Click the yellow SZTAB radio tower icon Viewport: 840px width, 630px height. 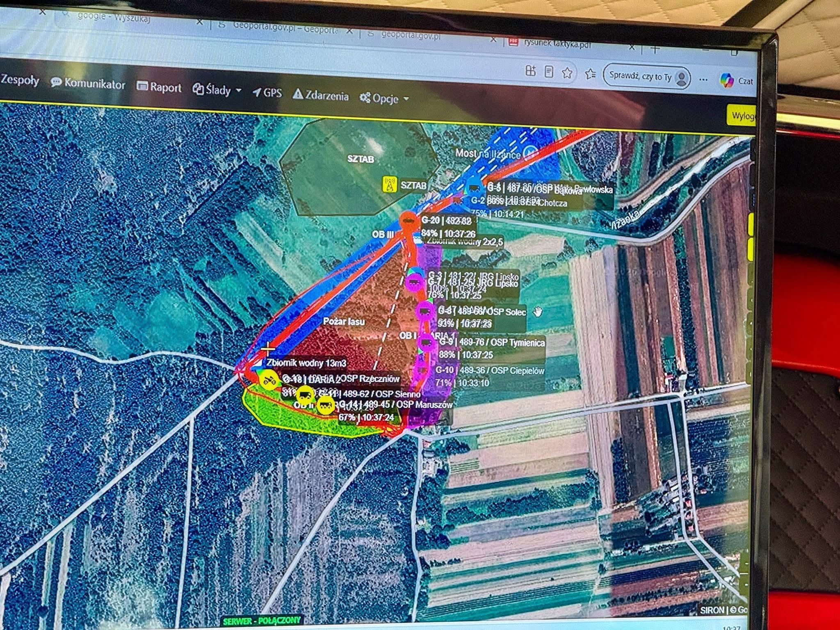(x=390, y=184)
